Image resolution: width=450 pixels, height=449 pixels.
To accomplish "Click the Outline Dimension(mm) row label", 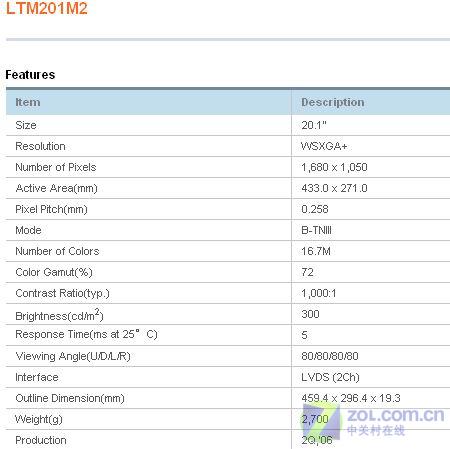I will point(70,398).
